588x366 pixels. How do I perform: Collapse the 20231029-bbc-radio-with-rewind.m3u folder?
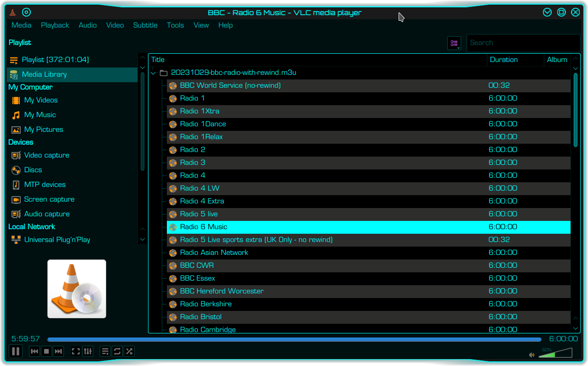154,73
